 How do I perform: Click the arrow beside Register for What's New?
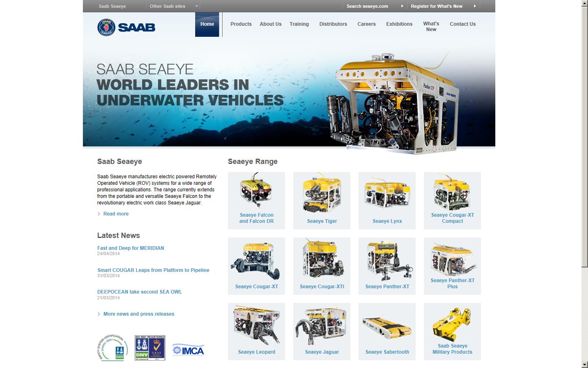click(474, 6)
